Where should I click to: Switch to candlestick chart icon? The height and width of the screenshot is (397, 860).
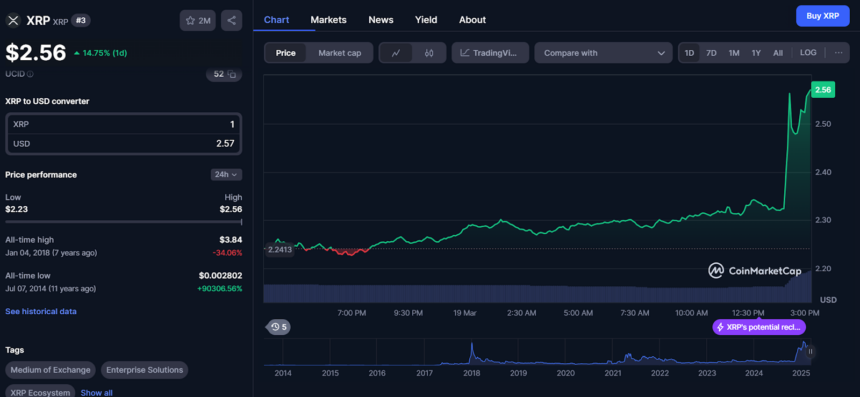[429, 53]
